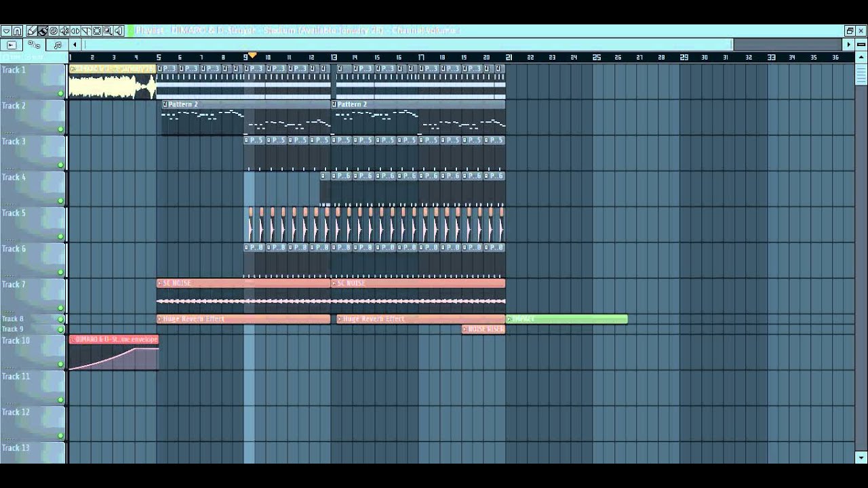
Task: Mute Track 4 using its green light
Action: [60, 201]
